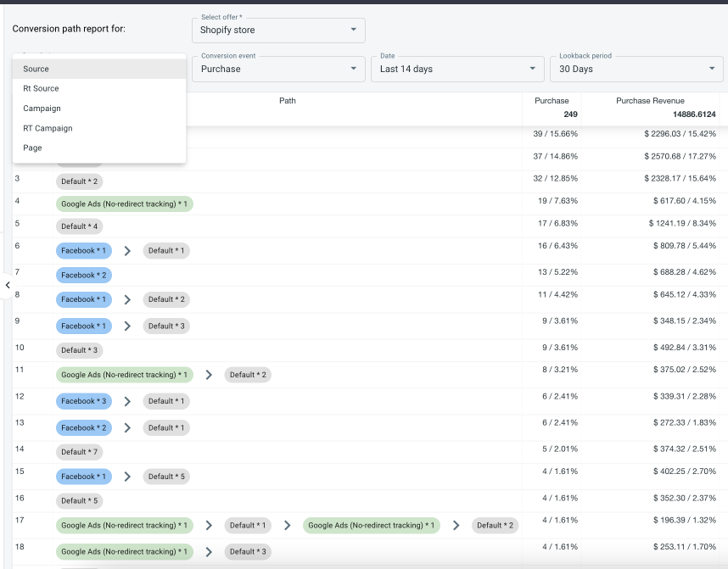Click the $ 2570.68 / 17.27% revenue cell
The height and width of the screenshot is (569, 728).
(x=680, y=156)
